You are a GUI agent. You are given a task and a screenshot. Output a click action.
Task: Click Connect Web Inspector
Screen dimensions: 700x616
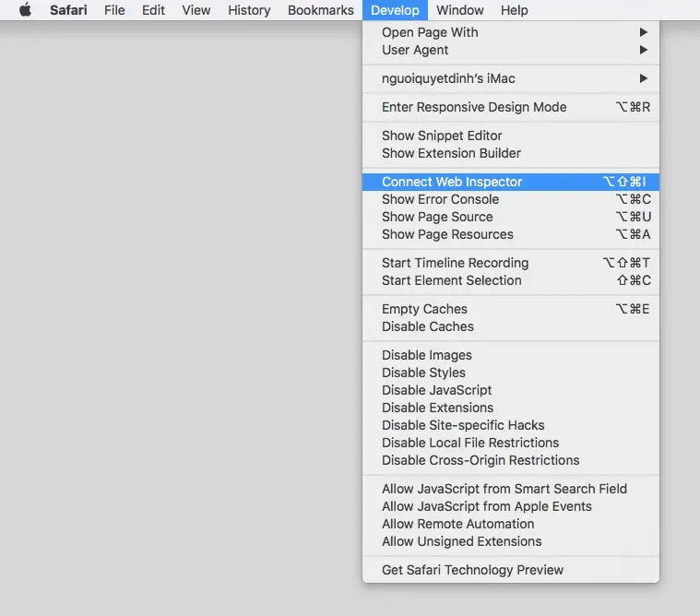[x=511, y=182]
